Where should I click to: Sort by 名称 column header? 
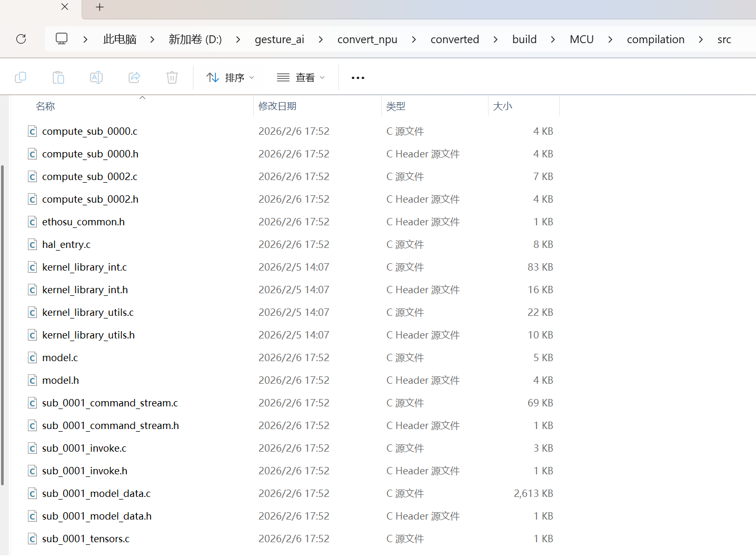pyautogui.click(x=45, y=106)
